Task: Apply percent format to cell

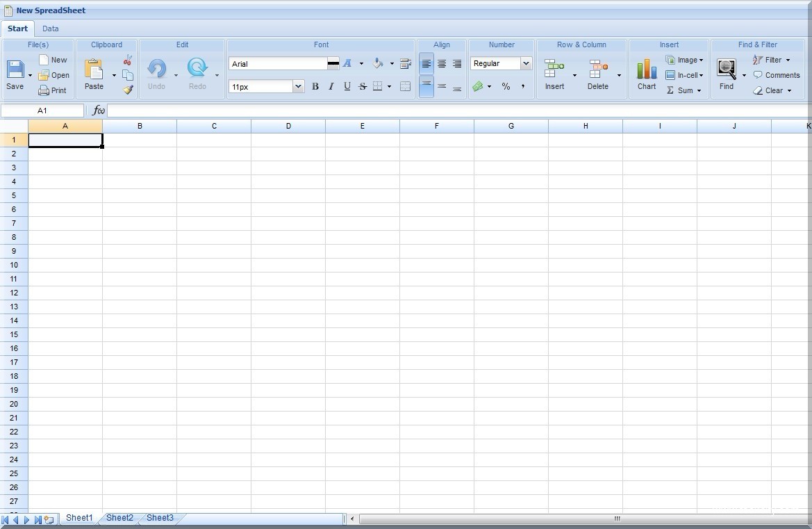Action: point(506,87)
